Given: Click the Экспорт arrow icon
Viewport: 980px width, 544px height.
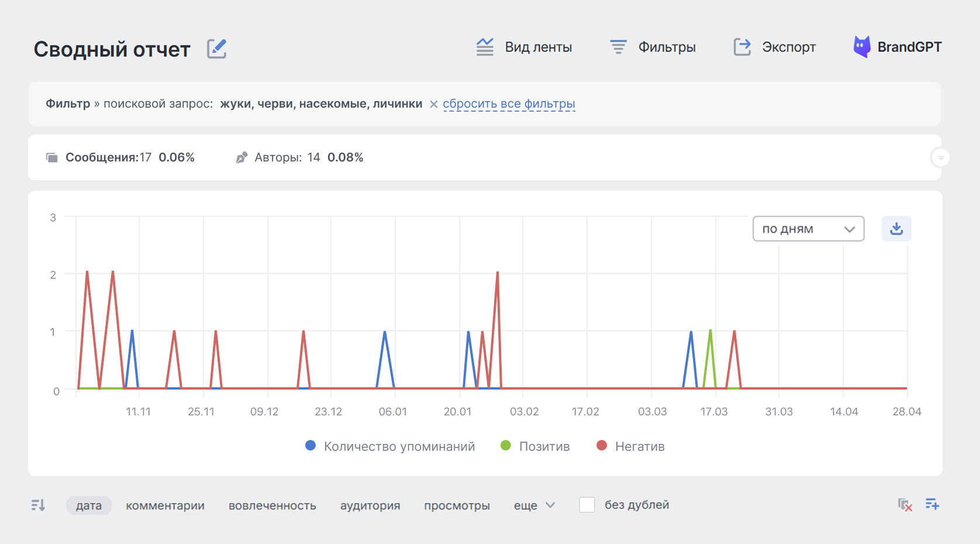Looking at the screenshot, I should click(x=742, y=47).
